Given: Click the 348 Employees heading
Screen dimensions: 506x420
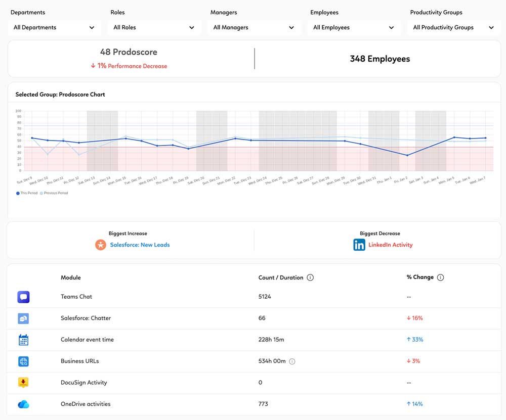Looking at the screenshot, I should pos(380,59).
